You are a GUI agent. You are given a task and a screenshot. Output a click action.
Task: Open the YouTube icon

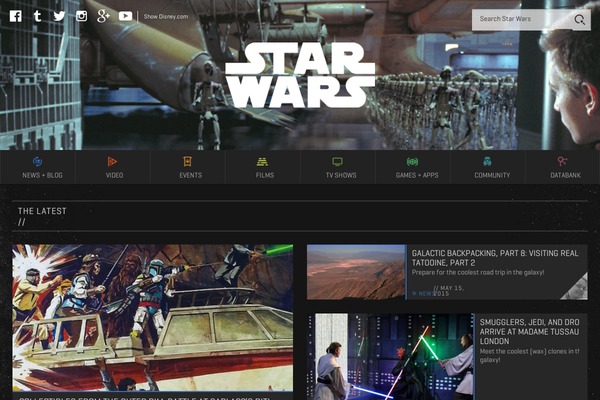point(126,16)
